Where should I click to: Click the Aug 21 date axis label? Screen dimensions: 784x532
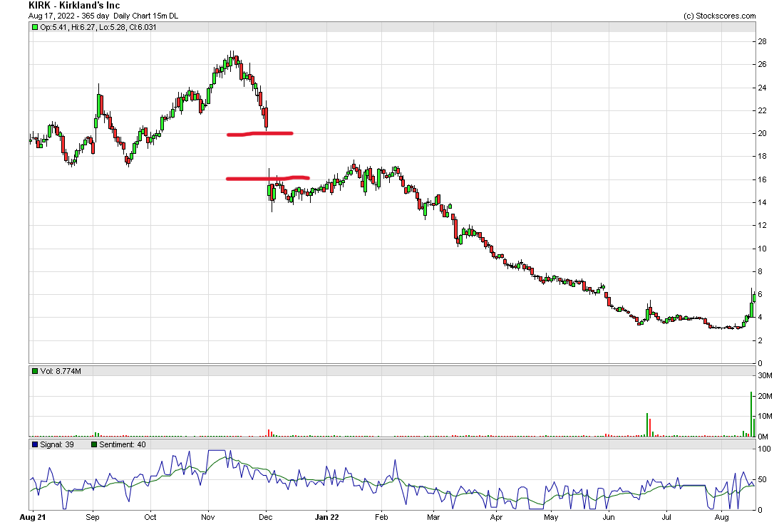[33, 518]
